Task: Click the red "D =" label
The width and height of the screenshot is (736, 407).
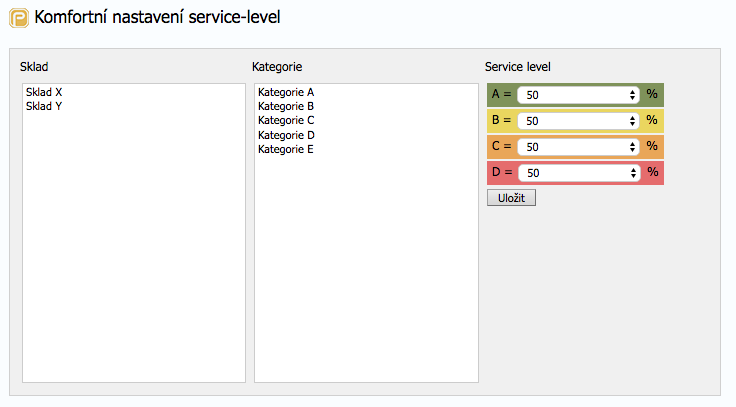Action: coord(501,173)
